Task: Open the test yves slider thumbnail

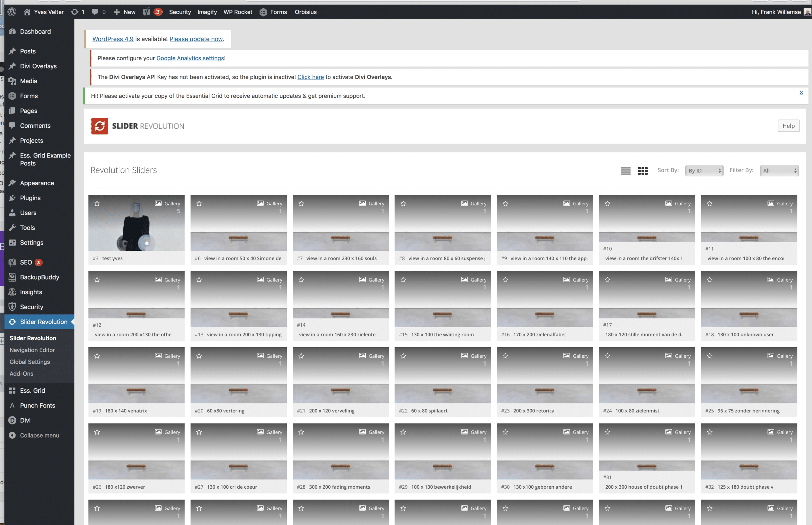Action: (x=136, y=223)
